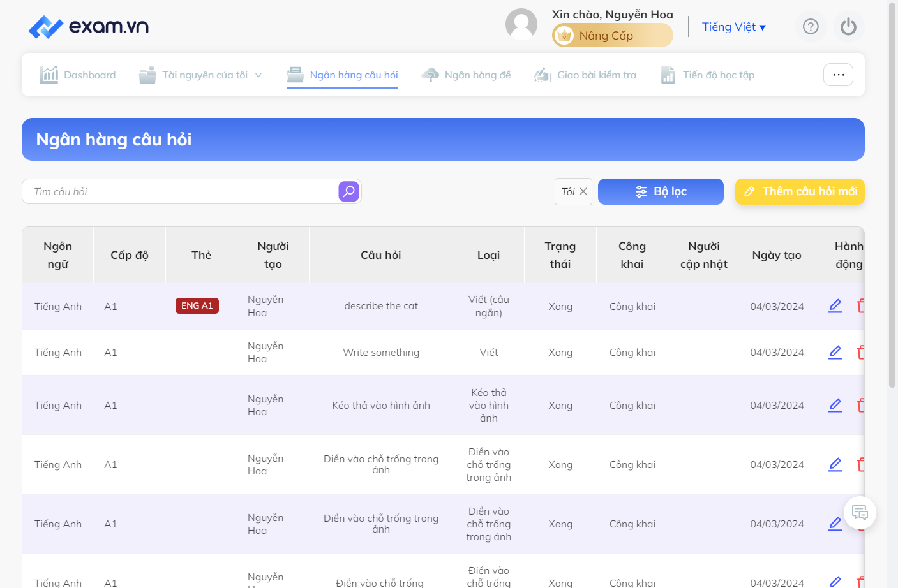This screenshot has width=898, height=588.
Task: Open the user profile avatar
Action: 521,24
